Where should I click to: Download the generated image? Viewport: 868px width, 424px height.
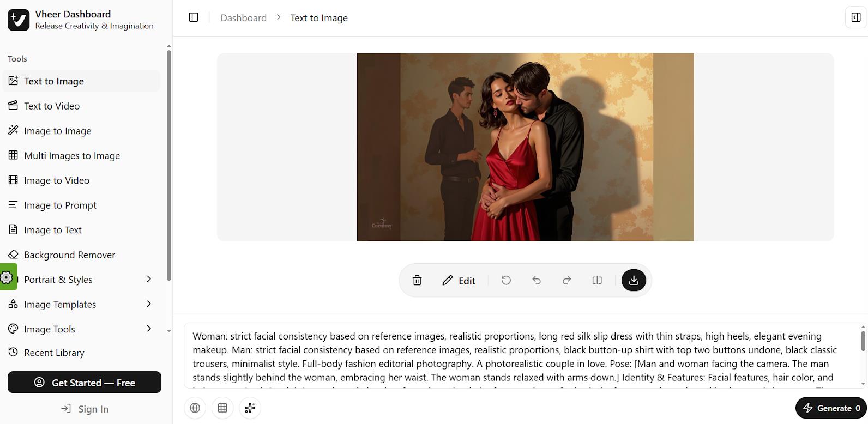tap(634, 280)
